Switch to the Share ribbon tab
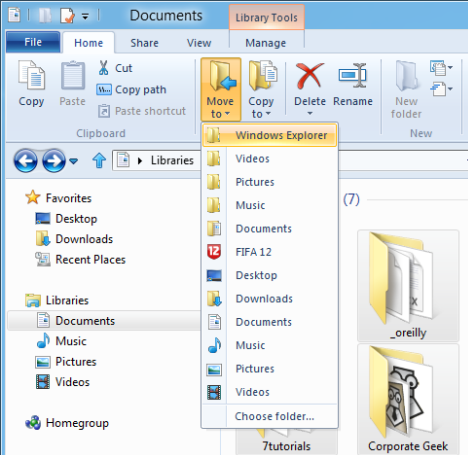 (144, 43)
